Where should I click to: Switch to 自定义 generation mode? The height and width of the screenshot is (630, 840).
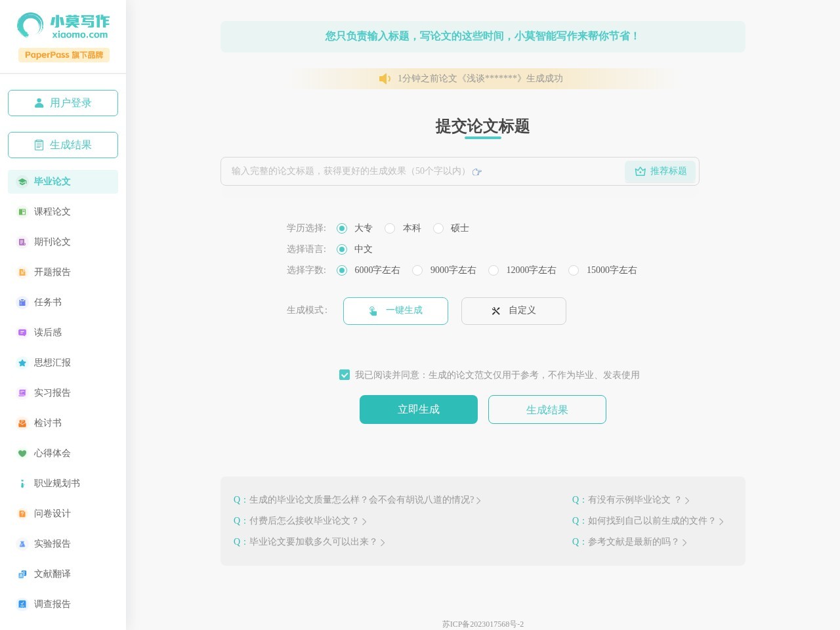514,310
